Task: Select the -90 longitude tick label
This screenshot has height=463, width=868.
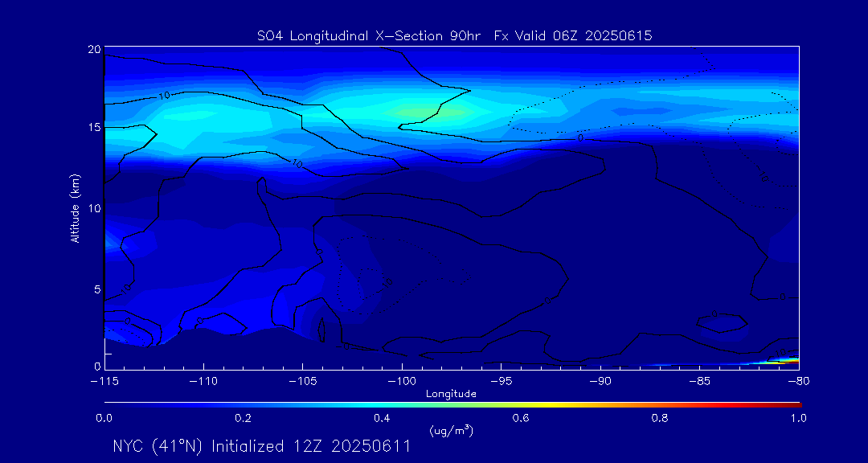Action: pos(600,381)
